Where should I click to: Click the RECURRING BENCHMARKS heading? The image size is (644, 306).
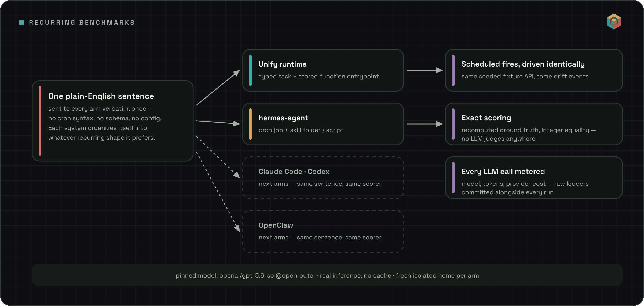(x=82, y=23)
